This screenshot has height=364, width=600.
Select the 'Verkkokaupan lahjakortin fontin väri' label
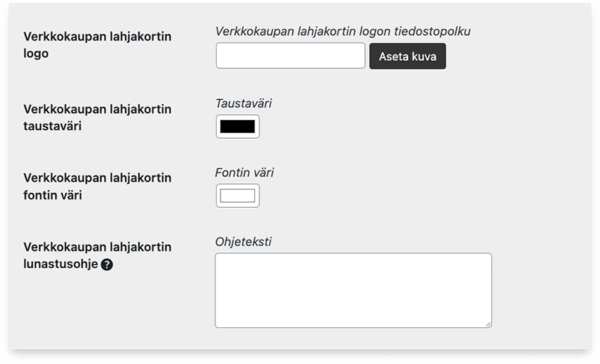[97, 186]
